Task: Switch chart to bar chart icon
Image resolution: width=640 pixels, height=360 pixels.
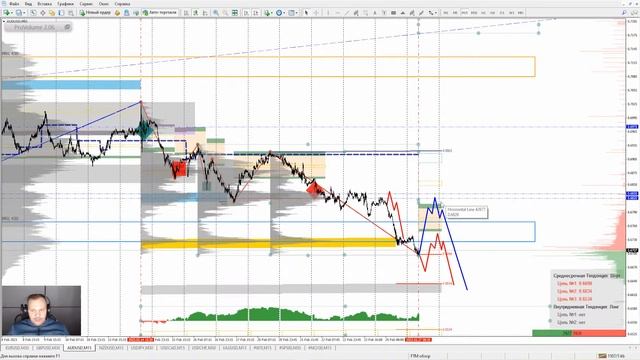Action: pos(186,13)
